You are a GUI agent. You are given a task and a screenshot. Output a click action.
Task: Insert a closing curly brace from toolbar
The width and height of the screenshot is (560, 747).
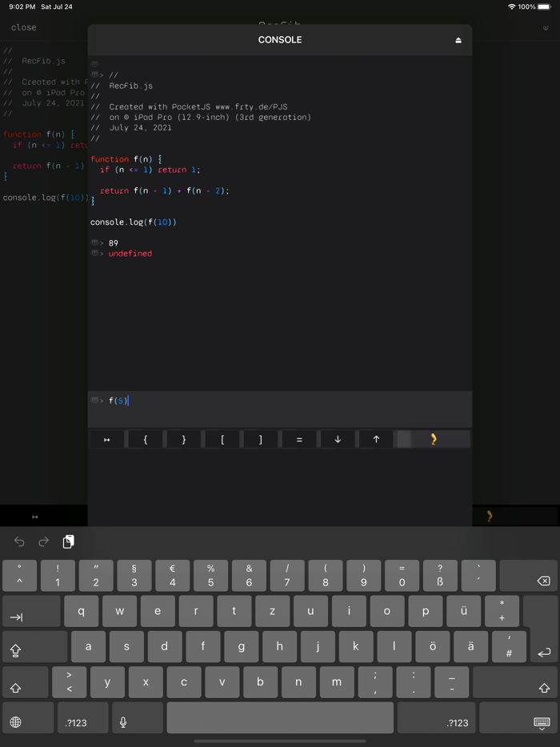[x=184, y=440]
